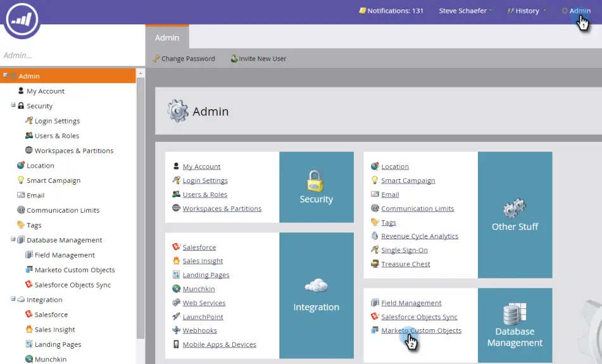Click the Marketo logo icon
Viewport: 602px width, 364px height.
pyautogui.click(x=22, y=19)
